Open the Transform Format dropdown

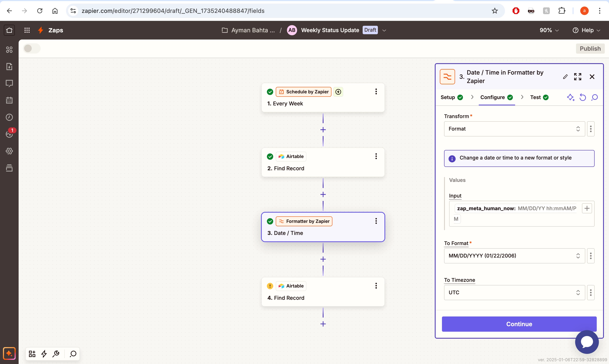point(514,129)
